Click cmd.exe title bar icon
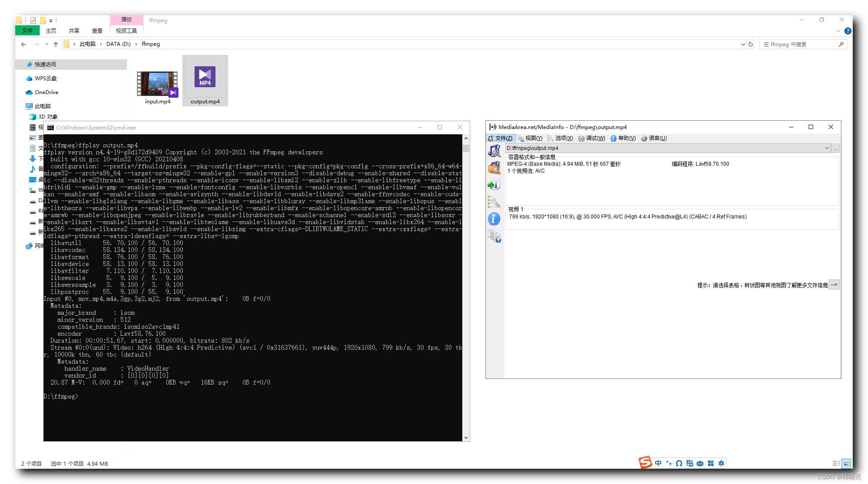Image resolution: width=868 pixels, height=484 pixels. point(51,128)
